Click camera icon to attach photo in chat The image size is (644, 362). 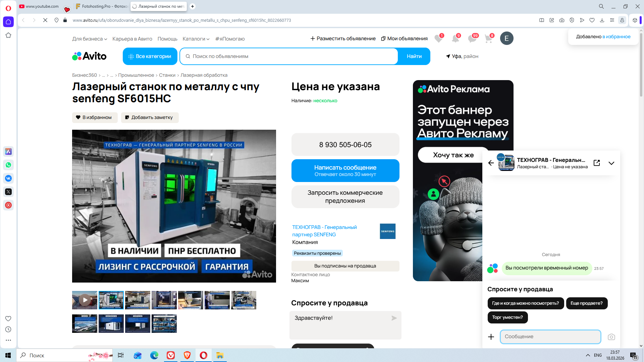(611, 337)
